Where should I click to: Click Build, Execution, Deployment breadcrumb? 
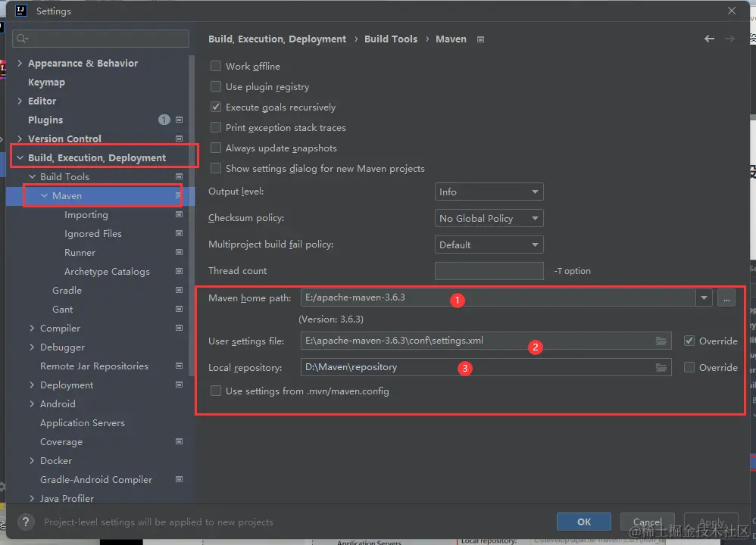coord(277,39)
